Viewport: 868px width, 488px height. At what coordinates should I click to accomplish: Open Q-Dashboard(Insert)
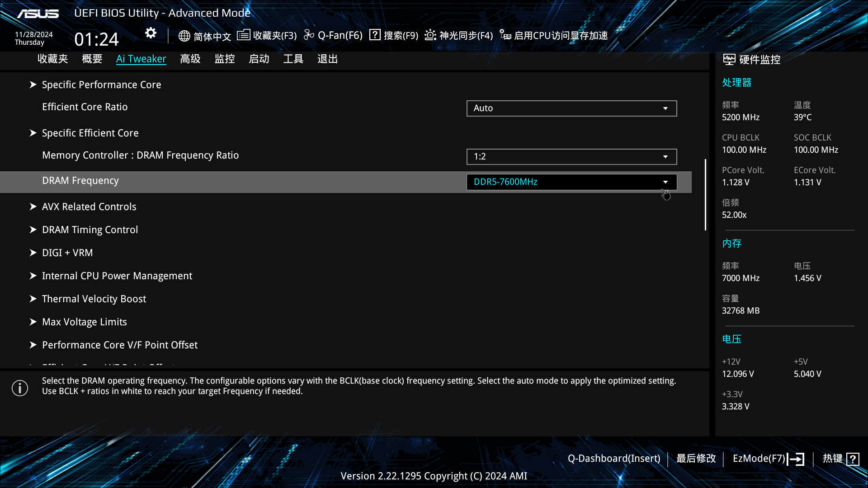coord(614,459)
